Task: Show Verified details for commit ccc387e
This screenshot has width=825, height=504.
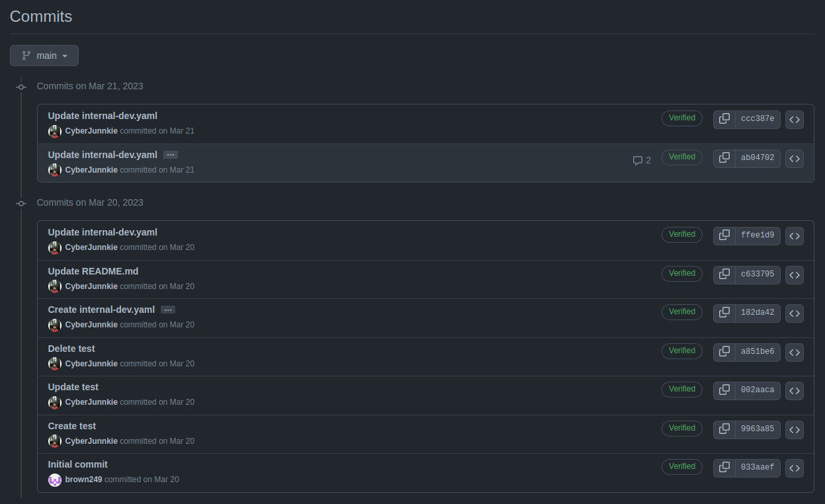Action: [x=682, y=118]
